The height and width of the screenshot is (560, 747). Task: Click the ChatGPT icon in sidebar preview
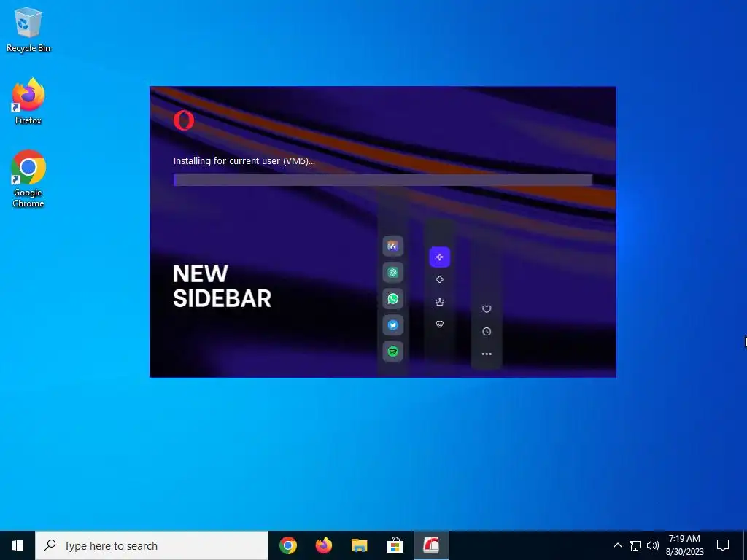(x=392, y=273)
